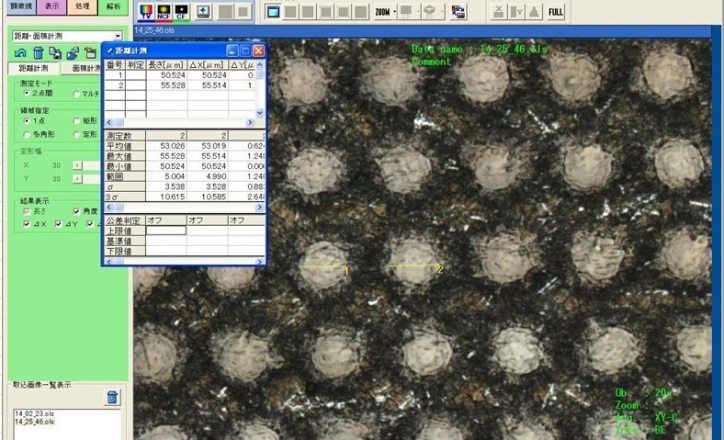The width and height of the screenshot is (724, 440).
Task: Switch to the 距離計測 tab
Action: click(34, 68)
